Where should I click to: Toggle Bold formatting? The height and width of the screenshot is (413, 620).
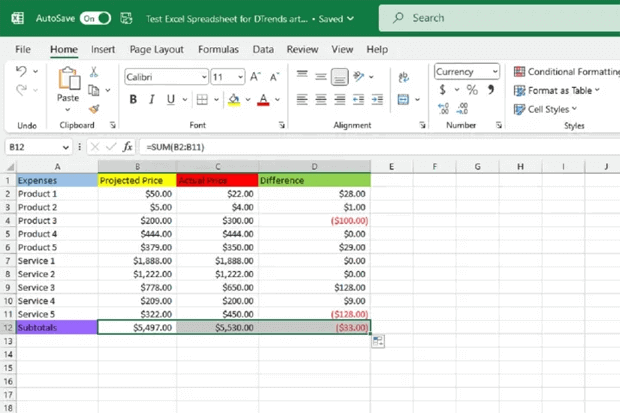tap(133, 99)
